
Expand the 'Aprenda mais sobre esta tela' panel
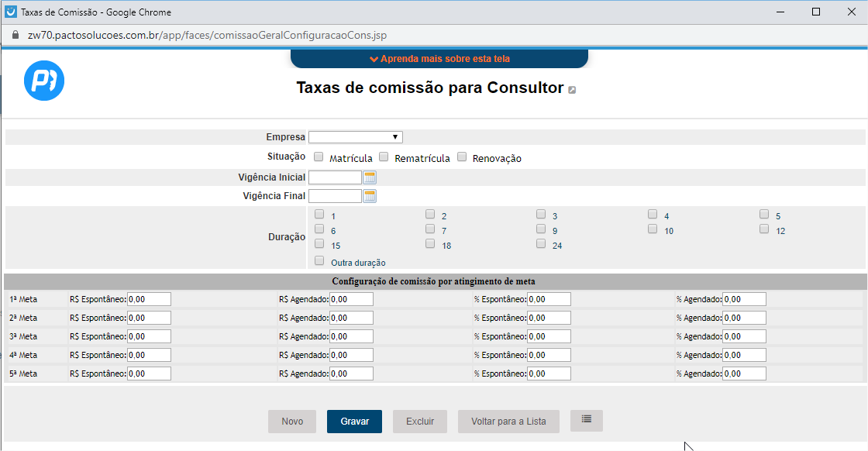pyautogui.click(x=439, y=59)
